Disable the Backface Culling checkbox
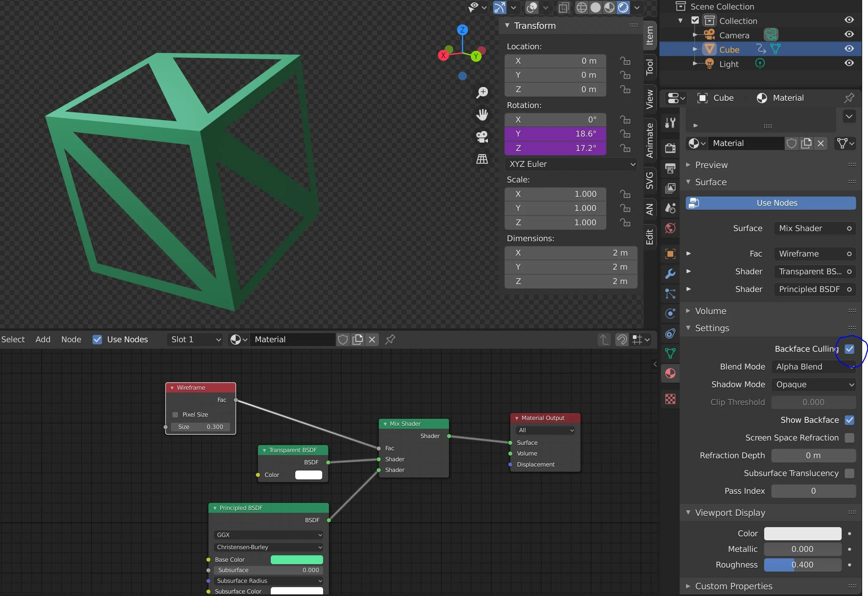 849,349
